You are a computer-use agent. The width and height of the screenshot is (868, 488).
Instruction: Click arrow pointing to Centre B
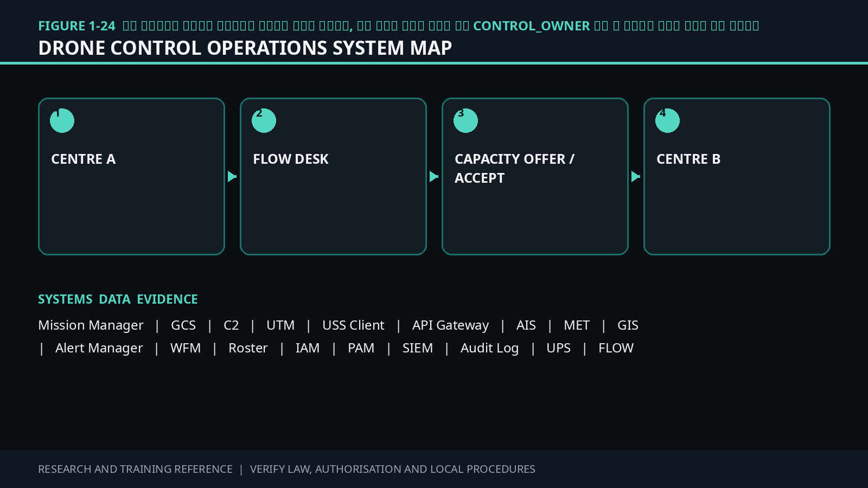pos(636,177)
